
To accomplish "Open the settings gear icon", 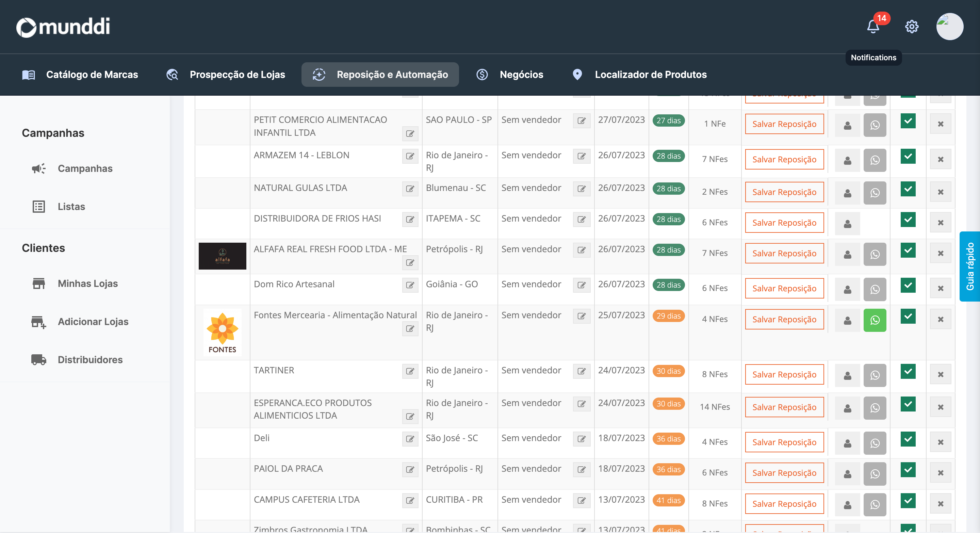I will [912, 27].
